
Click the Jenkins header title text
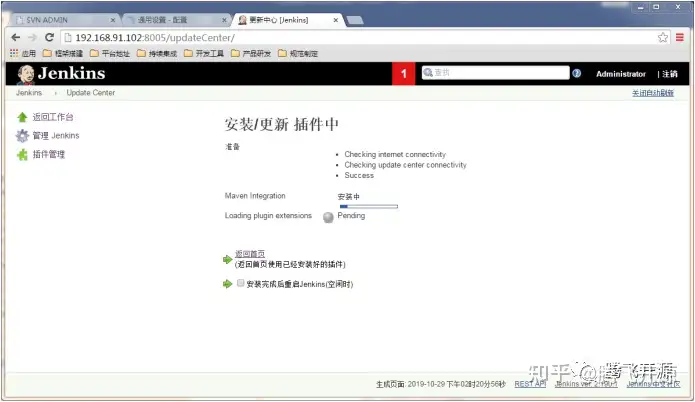pos(71,73)
